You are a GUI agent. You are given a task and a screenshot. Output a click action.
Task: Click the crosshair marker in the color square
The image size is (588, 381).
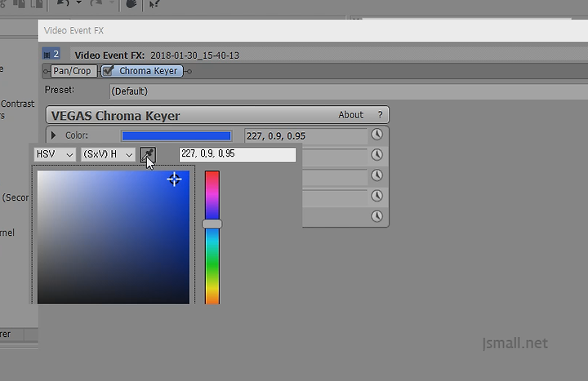tap(174, 179)
